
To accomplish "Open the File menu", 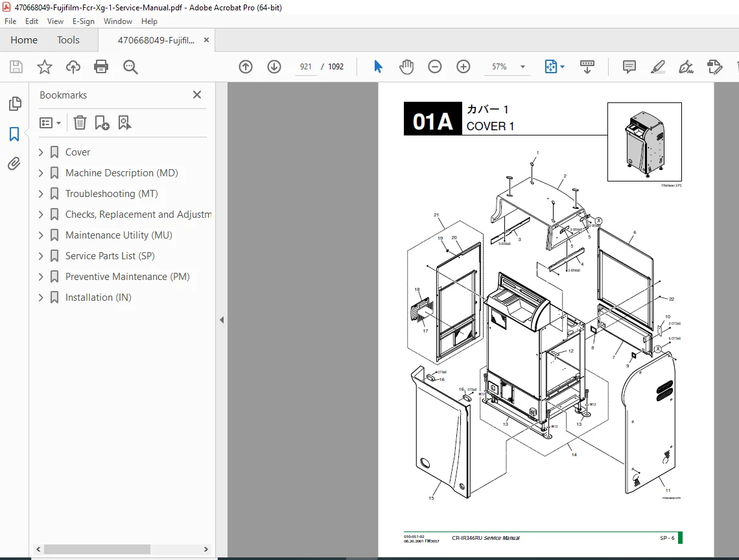I will pyautogui.click(x=10, y=21).
